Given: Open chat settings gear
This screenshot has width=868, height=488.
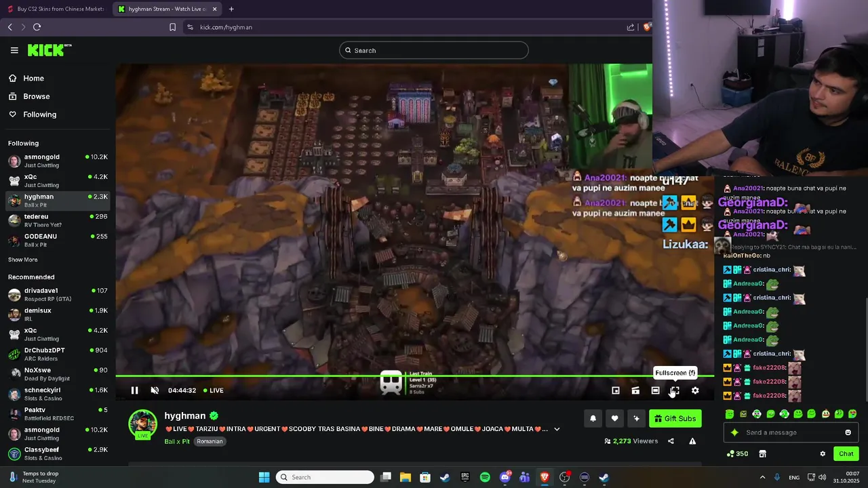Looking at the screenshot, I should point(823,453).
